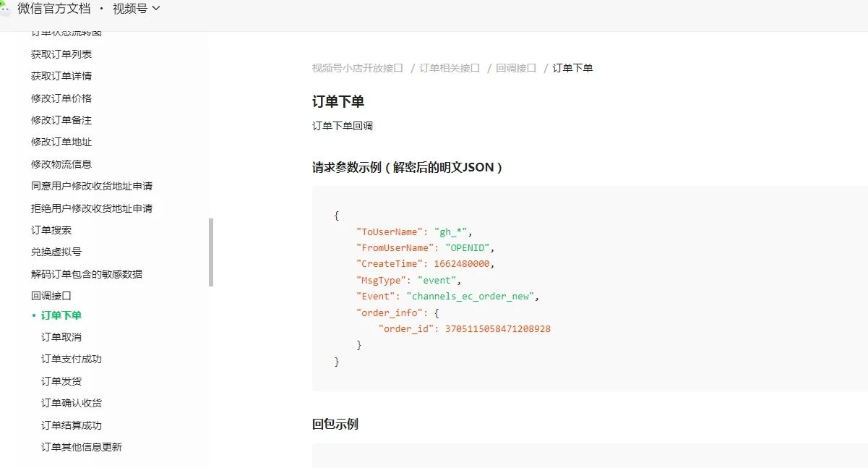Open 订单结算成功 callback page
The image size is (868, 468).
72,425
